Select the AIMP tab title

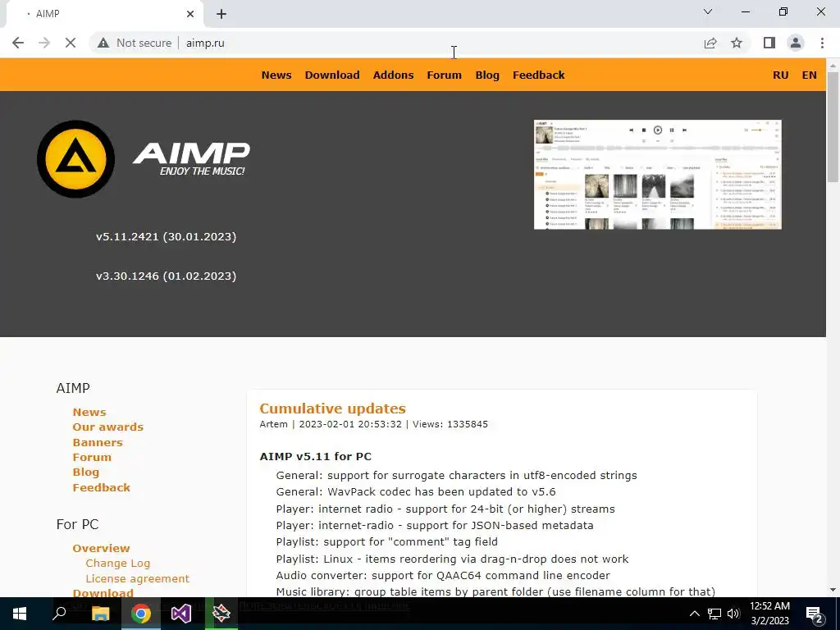pyautogui.click(x=48, y=14)
